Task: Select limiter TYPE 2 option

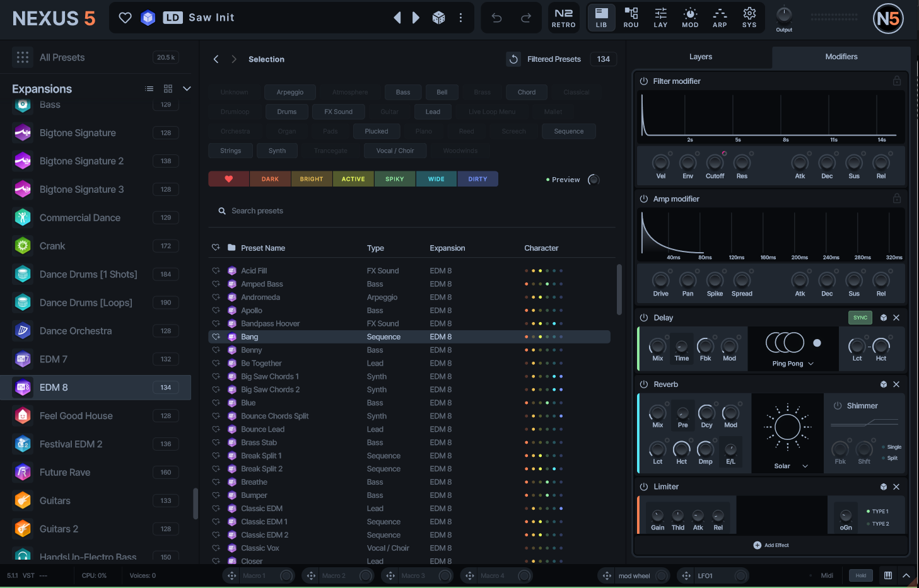Action: (x=878, y=524)
